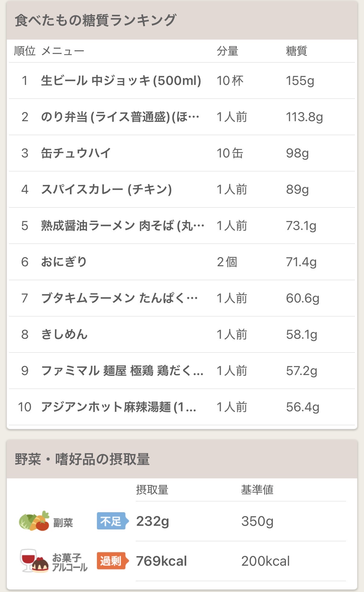Open the きしめん entry
This screenshot has height=592, width=364.
[x=64, y=335]
